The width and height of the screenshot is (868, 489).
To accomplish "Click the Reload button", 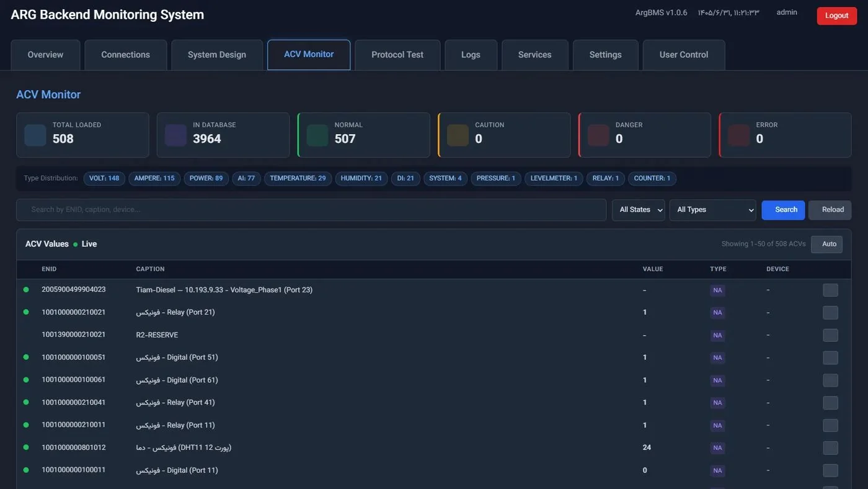I will 830,210.
